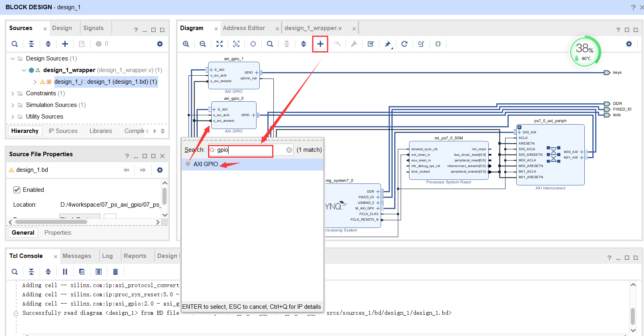The image size is (644, 336).
Task: Expand the Constraints tree node
Action: click(x=13, y=94)
